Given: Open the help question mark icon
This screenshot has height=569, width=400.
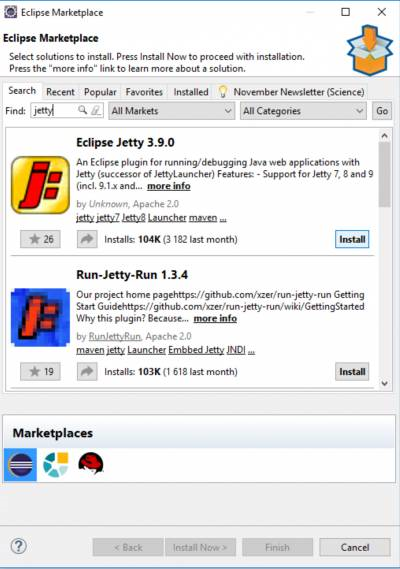Looking at the screenshot, I should (x=19, y=546).
